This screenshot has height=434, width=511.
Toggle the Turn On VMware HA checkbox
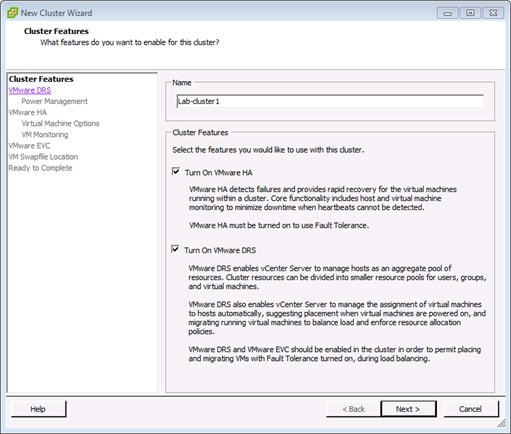tap(176, 171)
